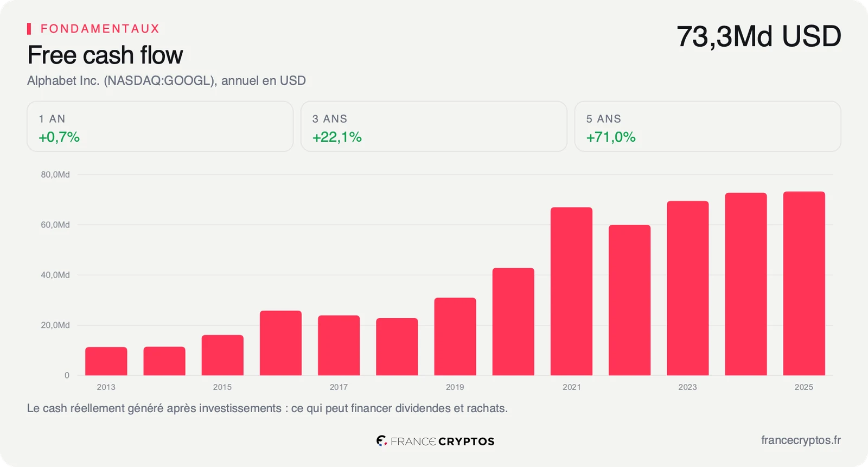The width and height of the screenshot is (868, 467).
Task: Click the 80,0Md axis label
Action: [x=55, y=174]
